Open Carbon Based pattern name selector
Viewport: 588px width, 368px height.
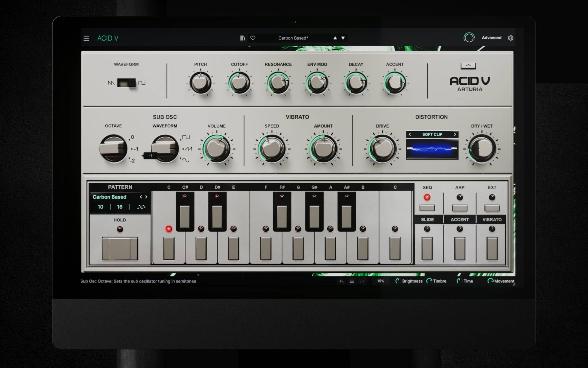[109, 197]
